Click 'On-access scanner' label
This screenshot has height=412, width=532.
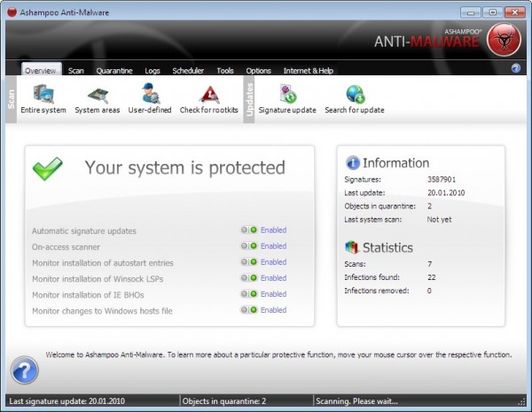click(x=66, y=247)
